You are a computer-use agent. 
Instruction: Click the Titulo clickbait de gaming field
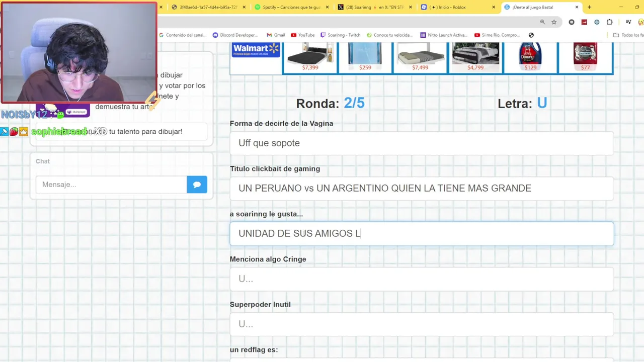pyautogui.click(x=422, y=189)
